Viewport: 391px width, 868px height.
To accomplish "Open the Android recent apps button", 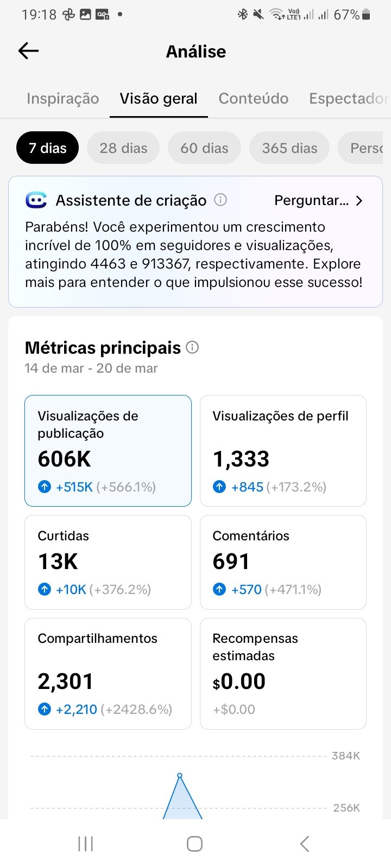I will coord(86,844).
